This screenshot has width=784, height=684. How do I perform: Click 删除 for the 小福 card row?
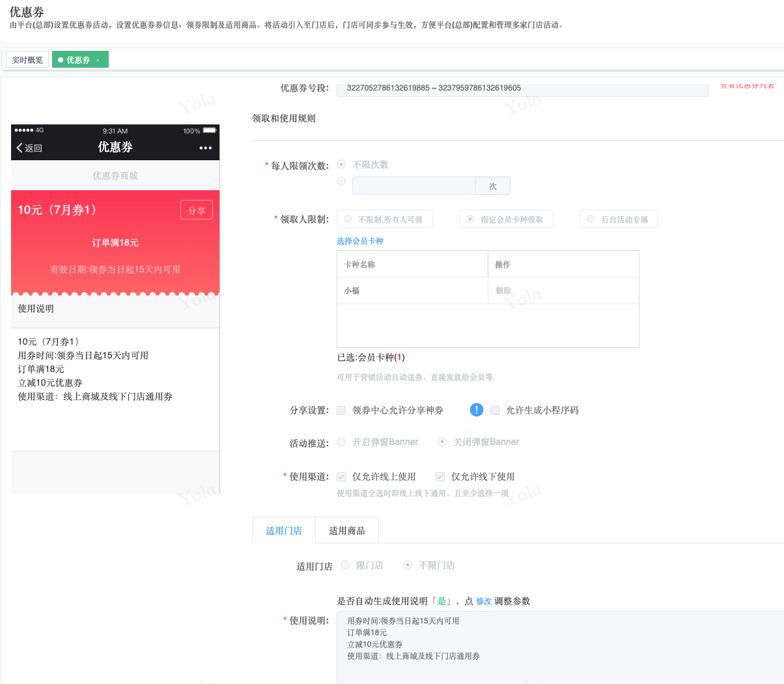tap(503, 291)
